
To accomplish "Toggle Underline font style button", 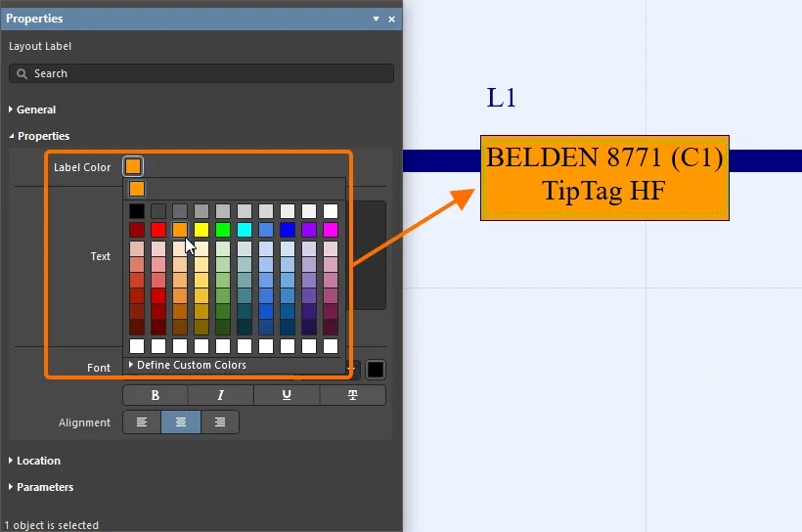I will [287, 395].
